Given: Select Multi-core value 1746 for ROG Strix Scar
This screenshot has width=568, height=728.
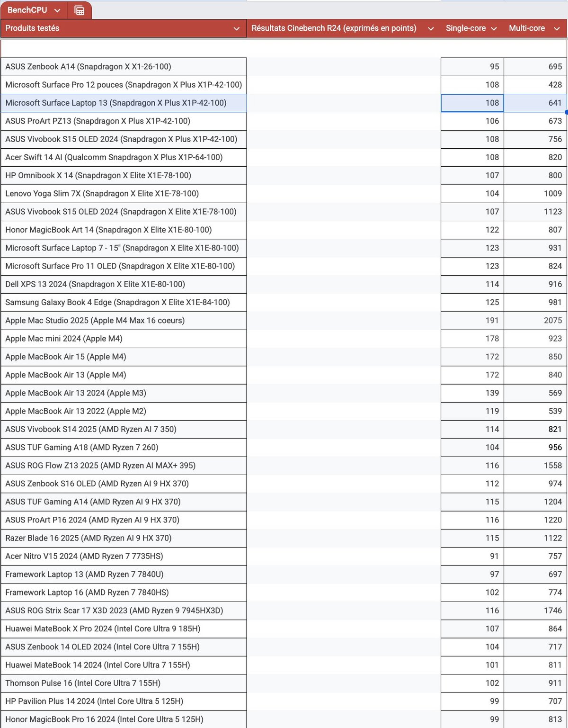Looking at the screenshot, I should pos(535,611).
